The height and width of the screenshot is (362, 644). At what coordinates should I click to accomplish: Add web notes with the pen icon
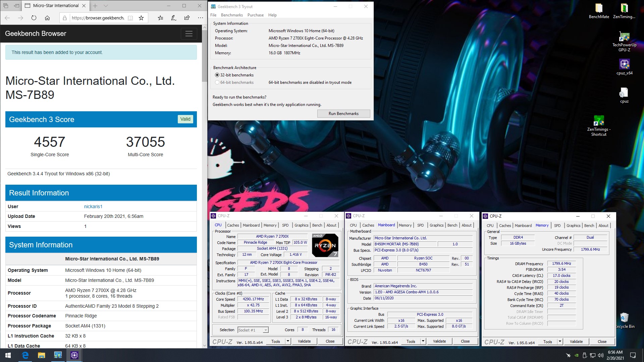click(174, 18)
